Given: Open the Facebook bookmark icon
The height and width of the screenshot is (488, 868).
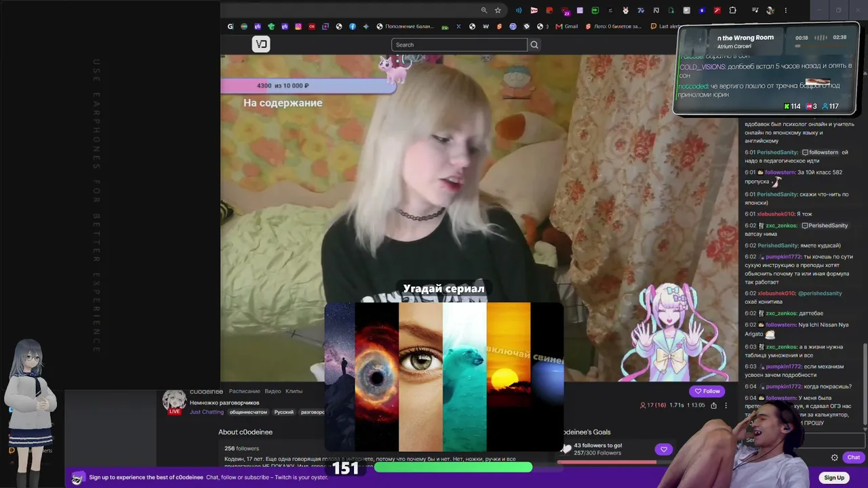Looking at the screenshot, I should (x=353, y=26).
